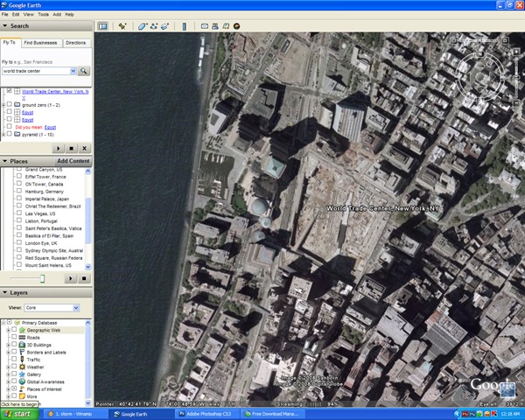
Task: Click the Traffic light layer icon
Action: pyautogui.click(x=22, y=360)
